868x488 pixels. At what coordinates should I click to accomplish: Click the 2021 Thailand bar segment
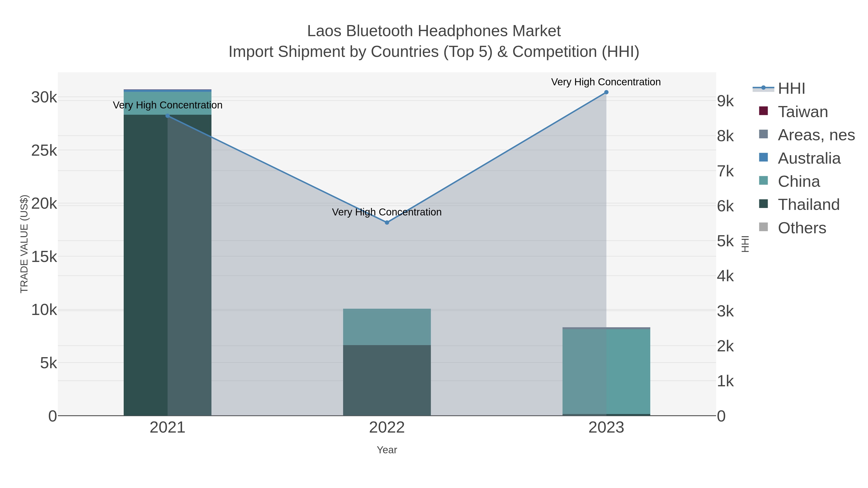pyautogui.click(x=168, y=265)
